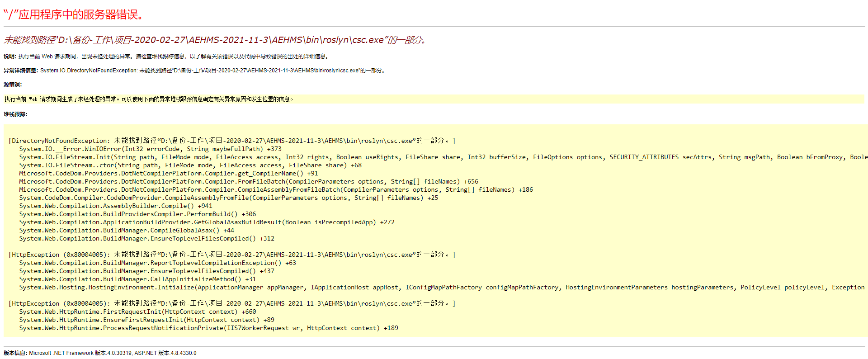Click the EnsureTopLevelFilesCompiled() +312 line
Screen dimensions: 868x359
point(146,238)
